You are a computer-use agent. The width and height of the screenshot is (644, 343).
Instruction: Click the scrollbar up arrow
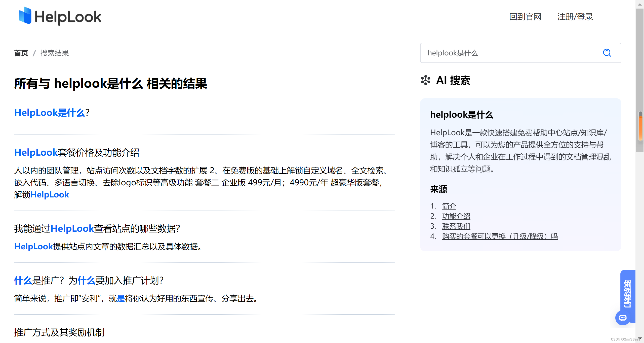click(639, 4)
